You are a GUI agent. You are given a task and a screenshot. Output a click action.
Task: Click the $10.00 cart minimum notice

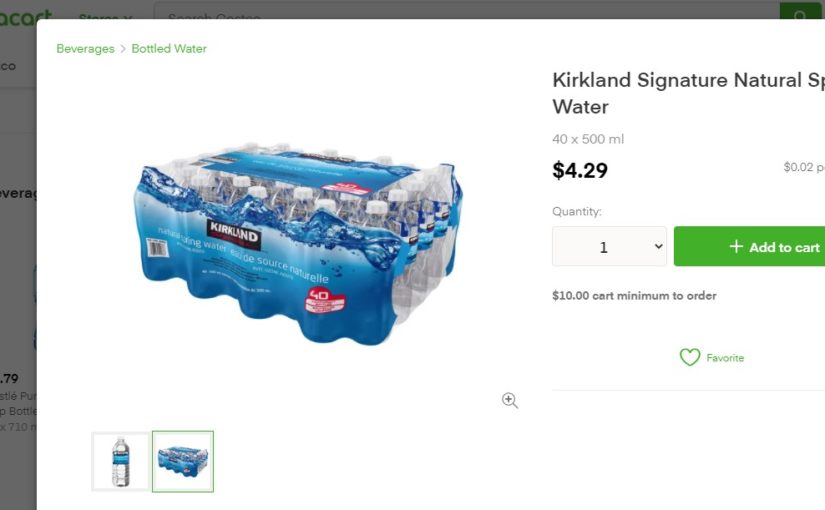(x=634, y=296)
